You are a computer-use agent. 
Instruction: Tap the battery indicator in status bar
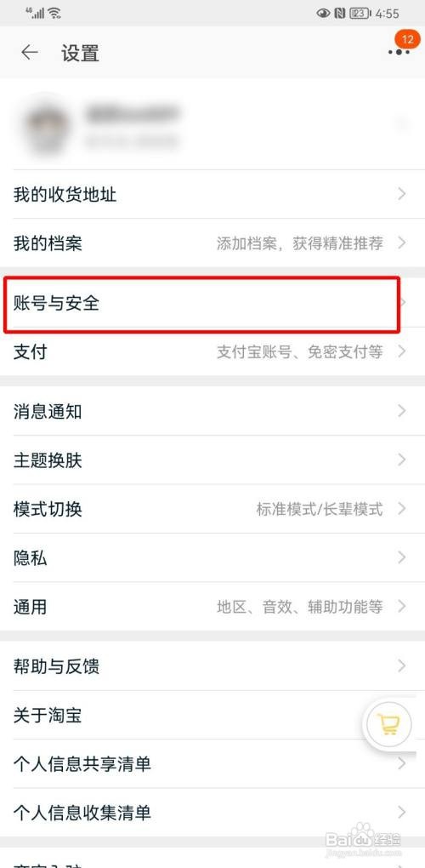(x=360, y=13)
